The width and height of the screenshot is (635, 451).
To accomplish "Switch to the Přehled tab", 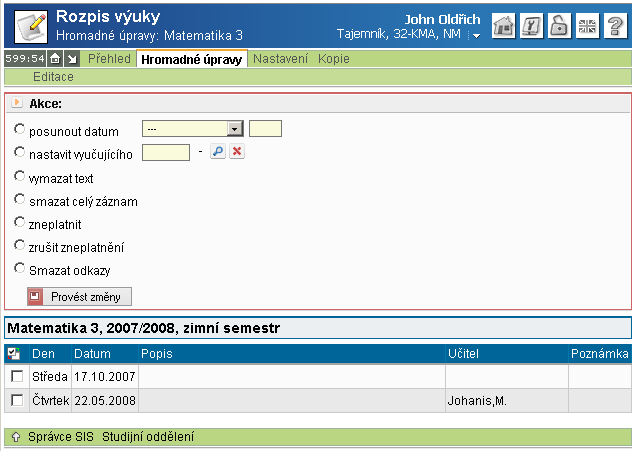I will pos(109,59).
